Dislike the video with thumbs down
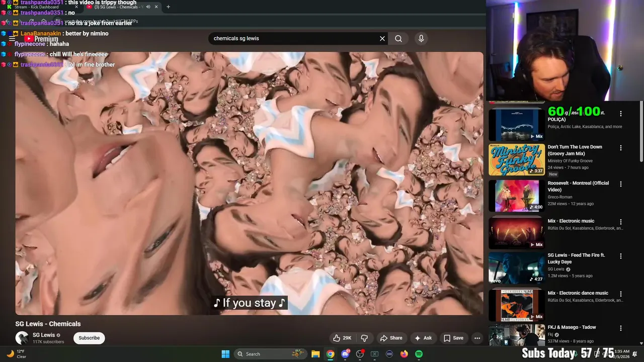The height and width of the screenshot is (362, 644). coord(364,338)
